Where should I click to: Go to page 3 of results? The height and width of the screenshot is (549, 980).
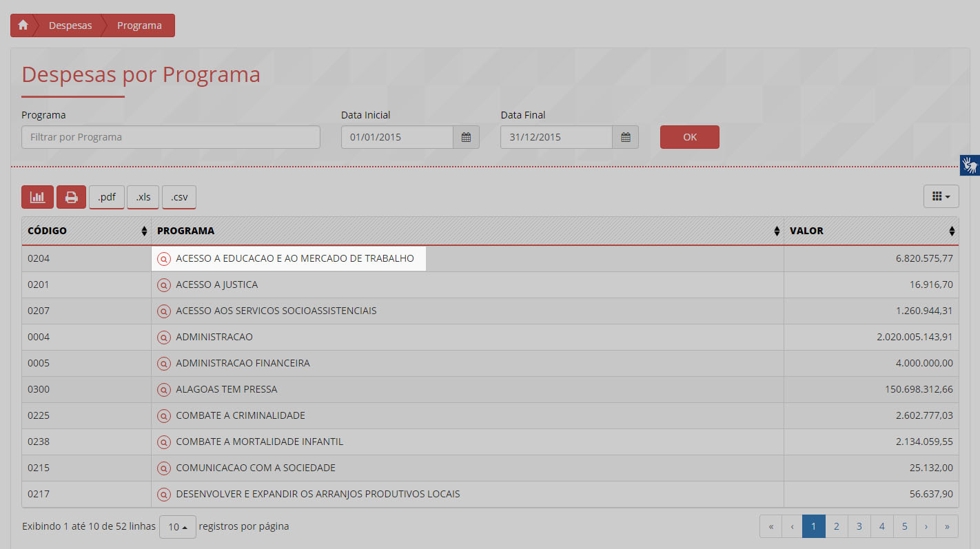pyautogui.click(x=859, y=527)
